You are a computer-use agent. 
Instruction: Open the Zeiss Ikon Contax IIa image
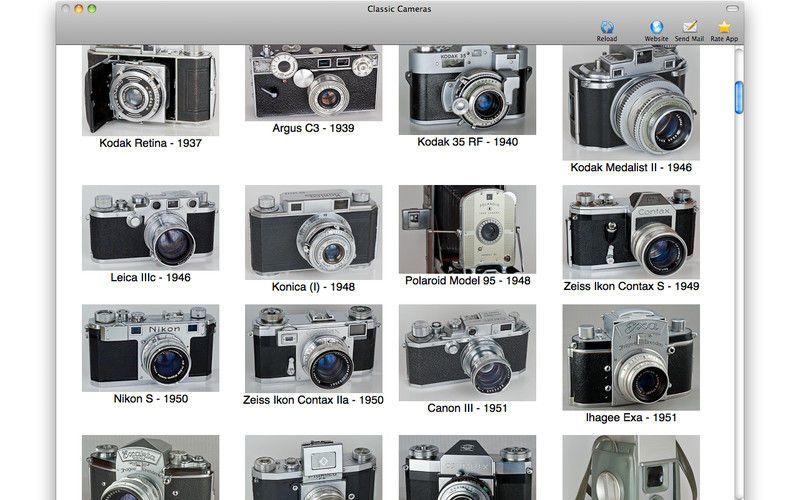click(313, 348)
